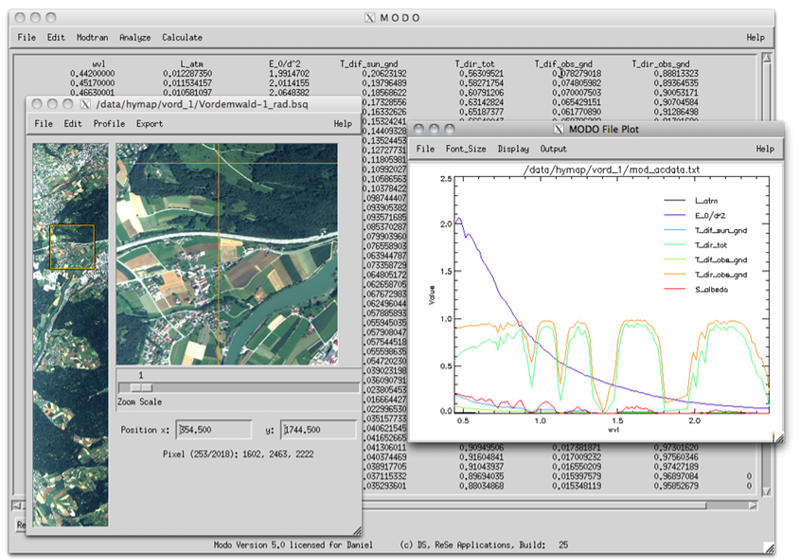Viewport: 800px width, 560px height.
Task: Open Profile menu in image viewer window
Action: (109, 124)
